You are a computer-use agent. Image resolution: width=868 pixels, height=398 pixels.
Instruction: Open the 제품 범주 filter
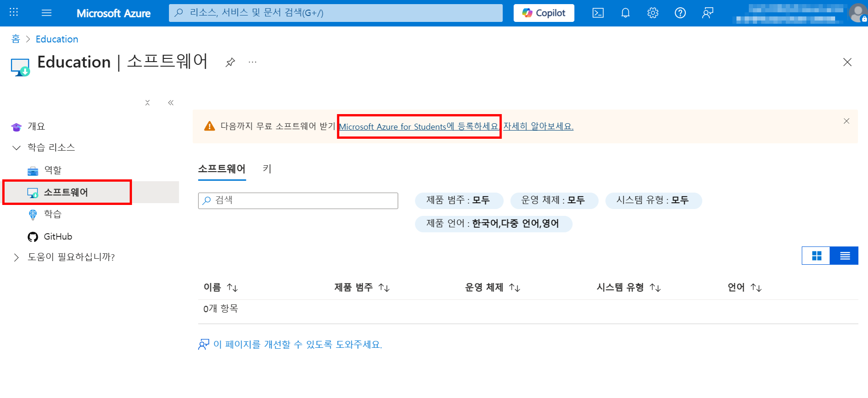459,200
